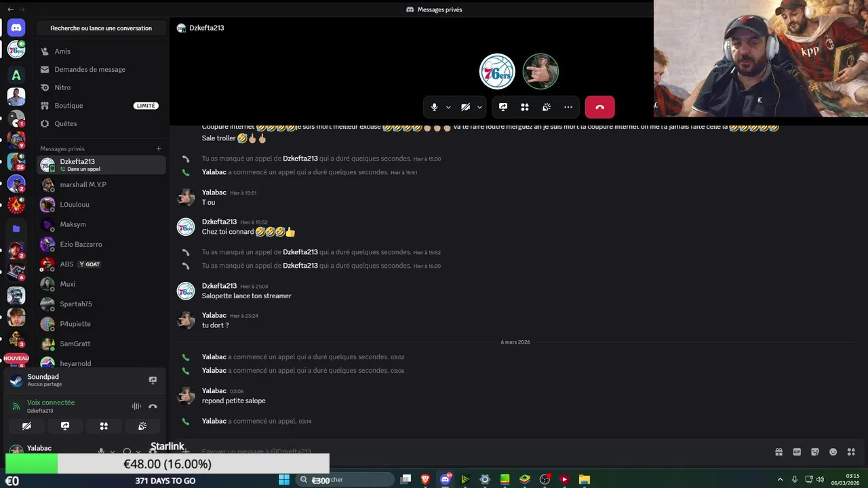Screen dimensions: 868x488
Task: Start an activity from call controls
Action: tap(525, 107)
